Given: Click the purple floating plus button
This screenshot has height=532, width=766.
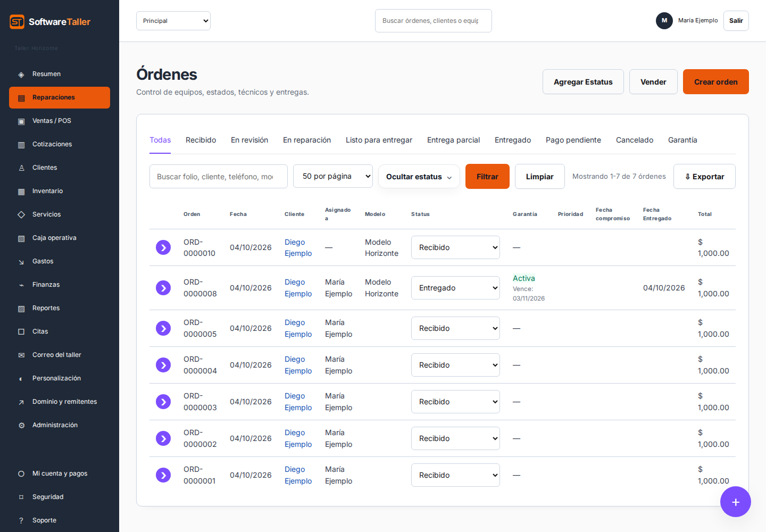Looking at the screenshot, I should [x=736, y=502].
